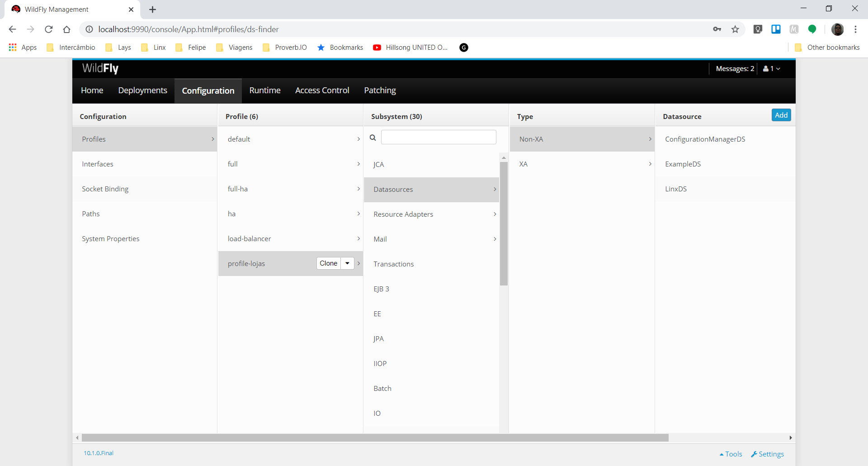Expand the full-ha profile chevron
Viewport: 868px width, 466px height.
tap(359, 189)
